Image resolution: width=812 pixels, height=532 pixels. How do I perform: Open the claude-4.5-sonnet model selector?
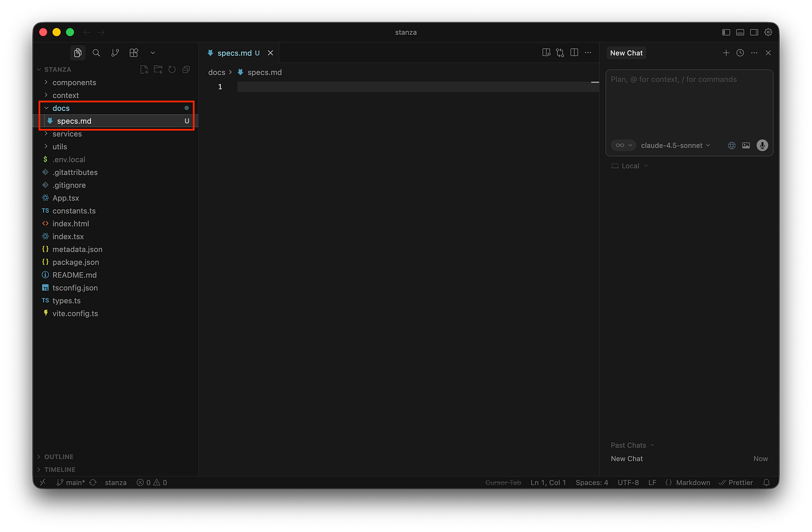675,145
